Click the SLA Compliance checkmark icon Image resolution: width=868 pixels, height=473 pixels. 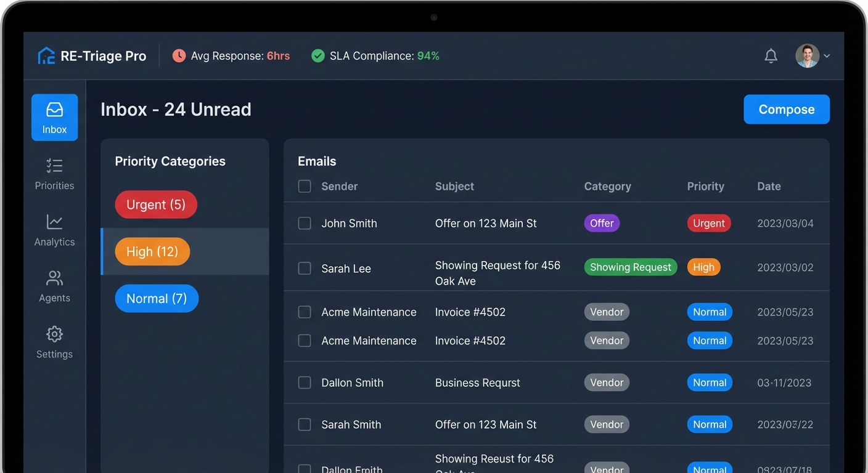pyautogui.click(x=318, y=56)
